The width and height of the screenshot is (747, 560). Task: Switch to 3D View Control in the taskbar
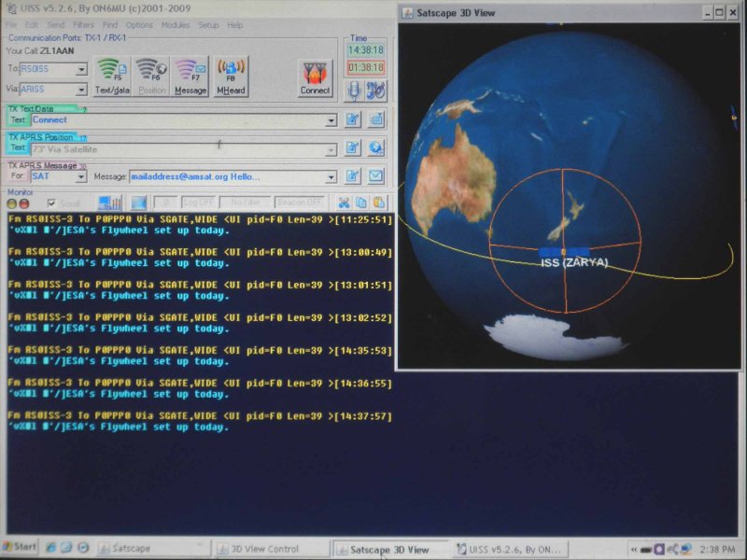click(272, 549)
